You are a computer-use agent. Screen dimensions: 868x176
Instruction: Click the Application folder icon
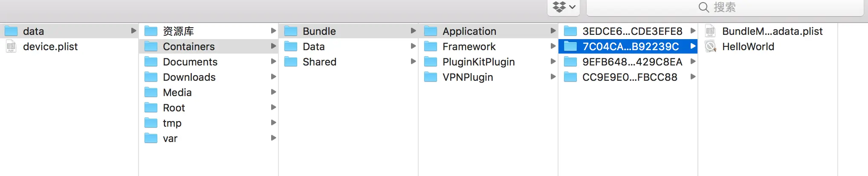tap(431, 31)
